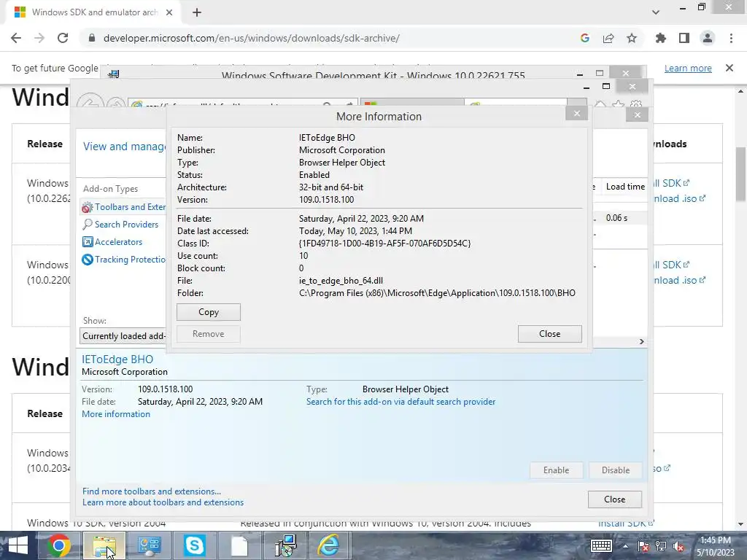Click the Load time column header
The width and height of the screenshot is (747, 560).
625,187
